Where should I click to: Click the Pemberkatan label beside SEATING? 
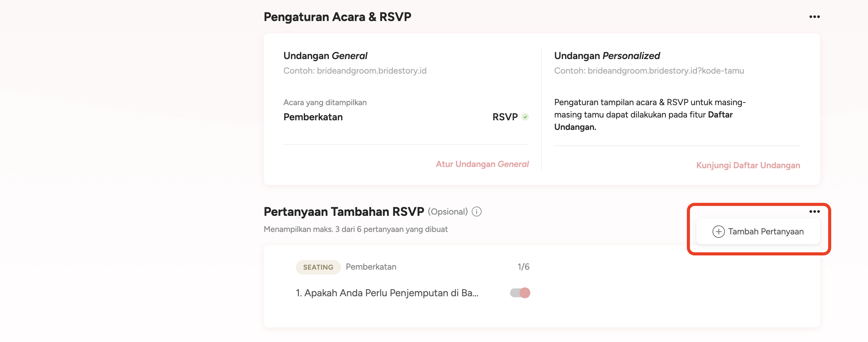pos(371,267)
